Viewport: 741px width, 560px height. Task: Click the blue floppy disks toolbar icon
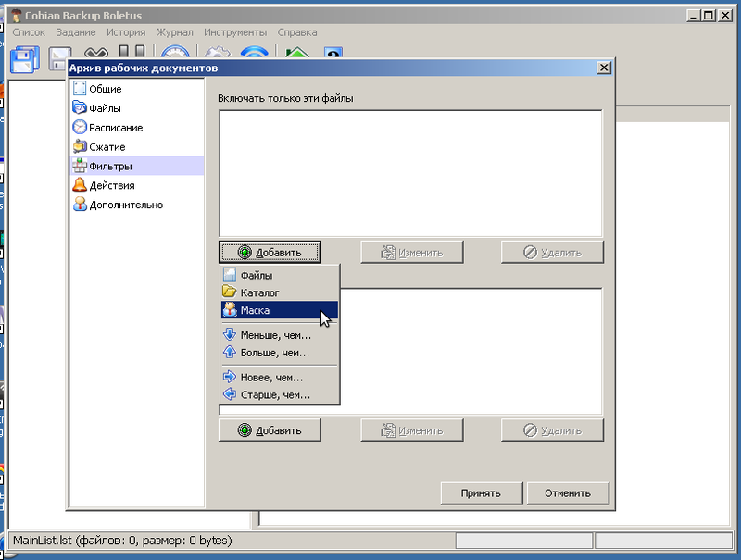pos(23,60)
